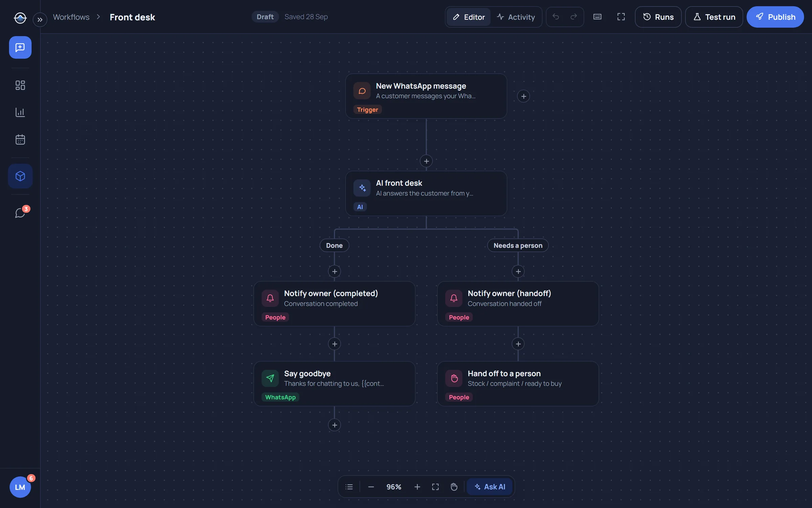This screenshot has width=812, height=508.
Task: Open conversations icon with 3 badge
Action: 20,213
